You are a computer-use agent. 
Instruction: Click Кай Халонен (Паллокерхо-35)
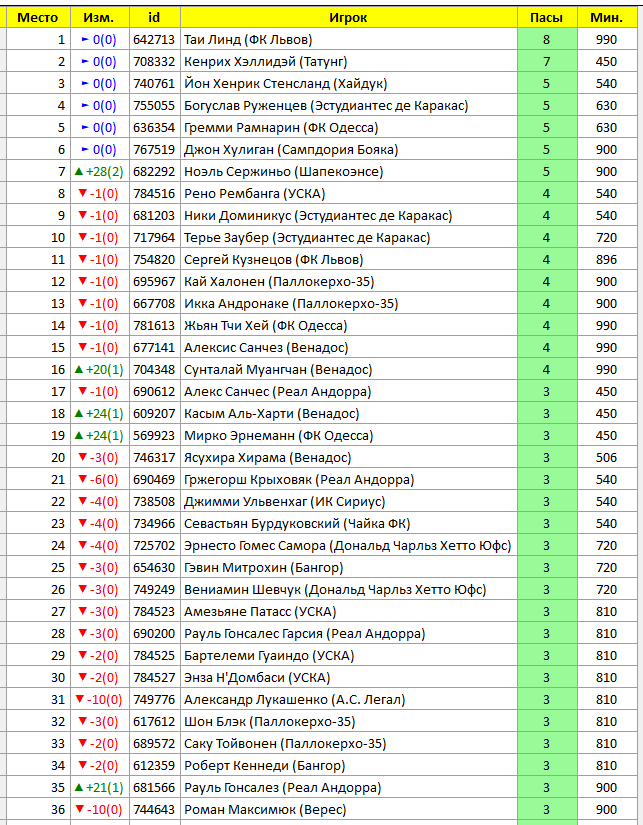[x=349, y=281]
